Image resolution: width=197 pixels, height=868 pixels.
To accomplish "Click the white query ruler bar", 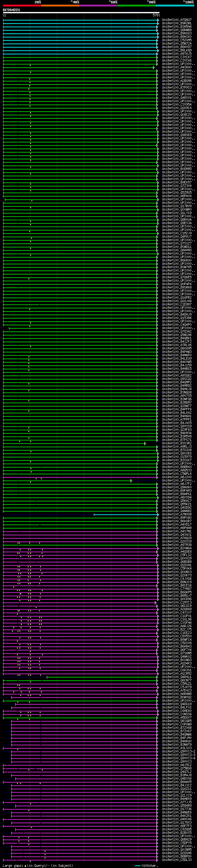I will [81, 13].
